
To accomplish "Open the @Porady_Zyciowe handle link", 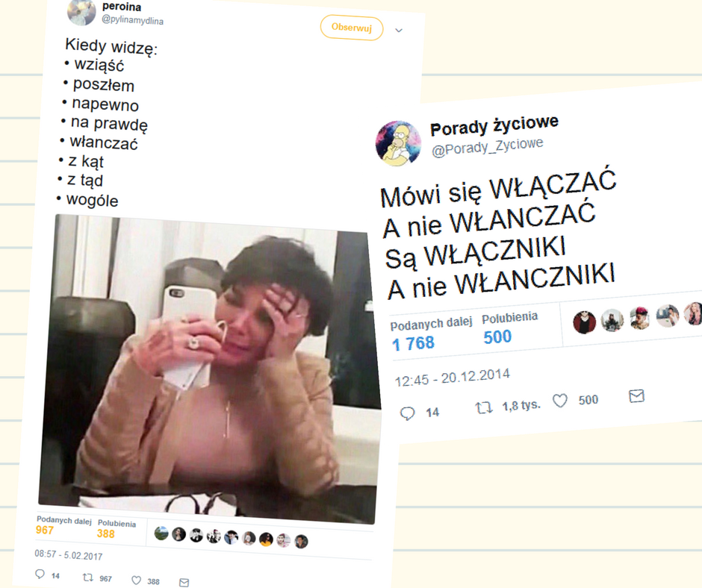I will point(487,147).
